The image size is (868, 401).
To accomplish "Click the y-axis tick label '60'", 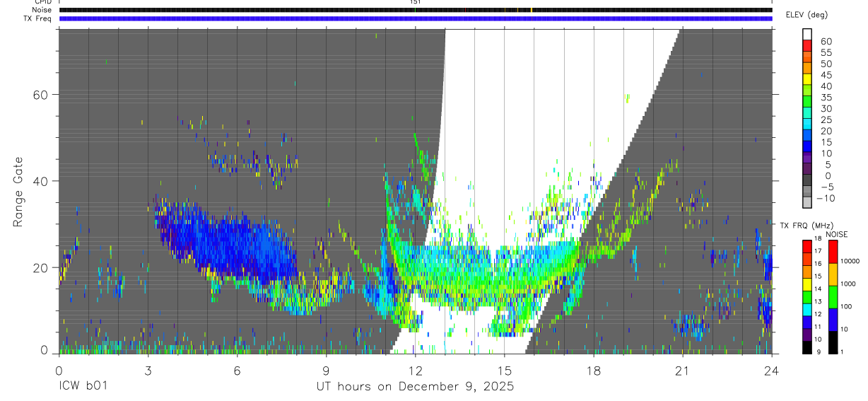I will (42, 95).
